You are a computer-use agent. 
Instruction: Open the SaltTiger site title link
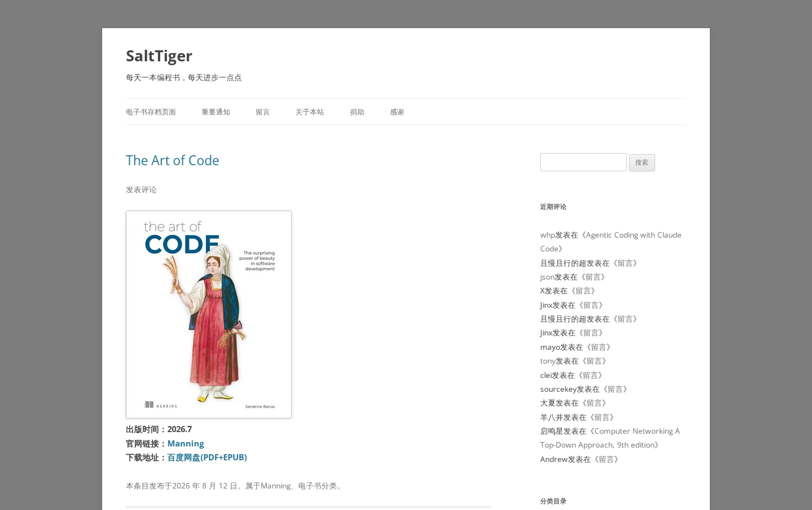tap(159, 56)
